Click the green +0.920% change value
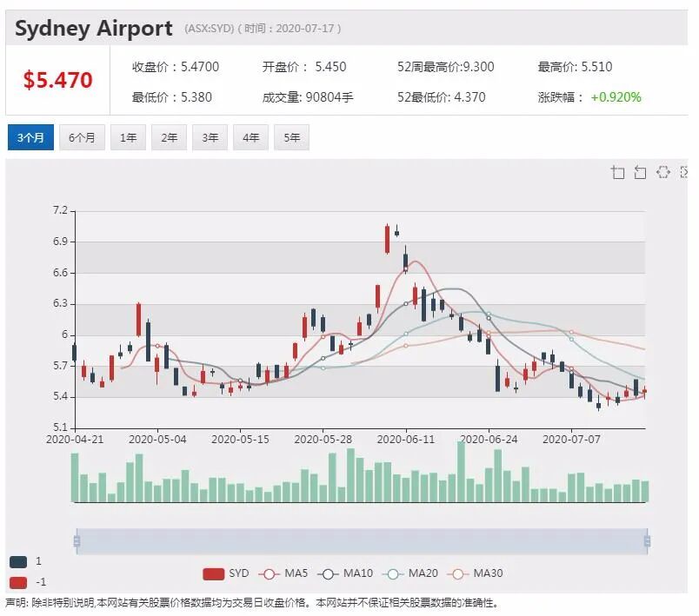The image size is (699, 616). click(616, 97)
